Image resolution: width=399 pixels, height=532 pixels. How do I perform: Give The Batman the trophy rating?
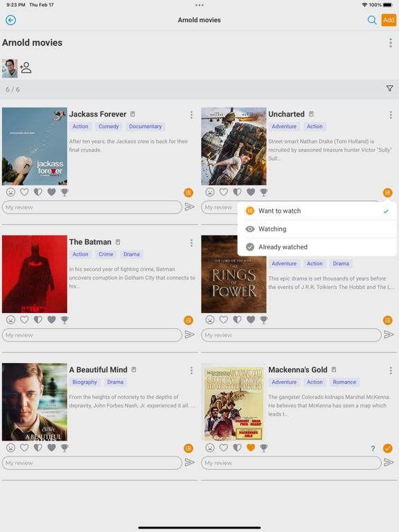(64, 319)
